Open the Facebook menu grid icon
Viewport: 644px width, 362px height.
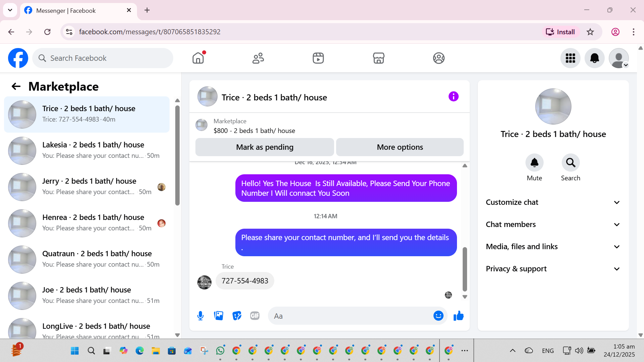click(570, 58)
